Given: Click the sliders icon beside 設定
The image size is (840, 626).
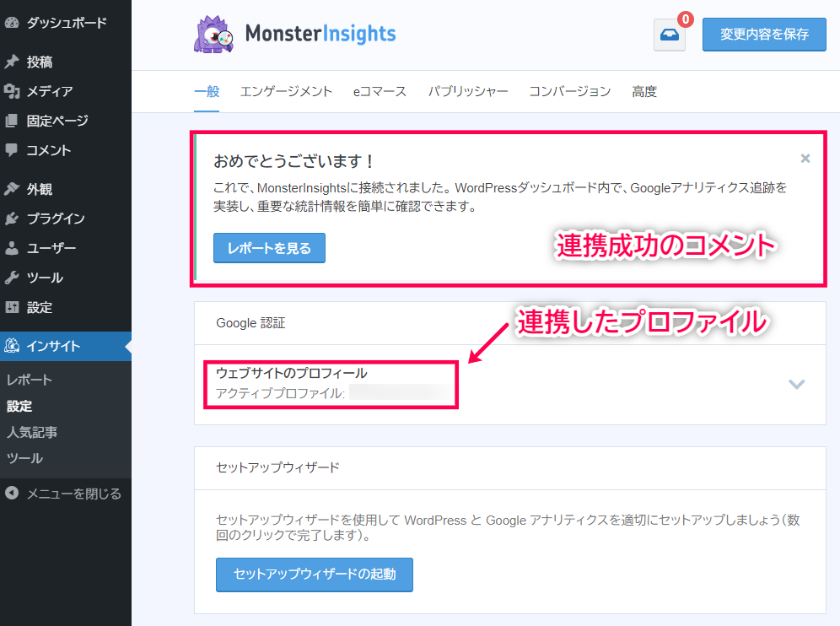Looking at the screenshot, I should point(12,307).
